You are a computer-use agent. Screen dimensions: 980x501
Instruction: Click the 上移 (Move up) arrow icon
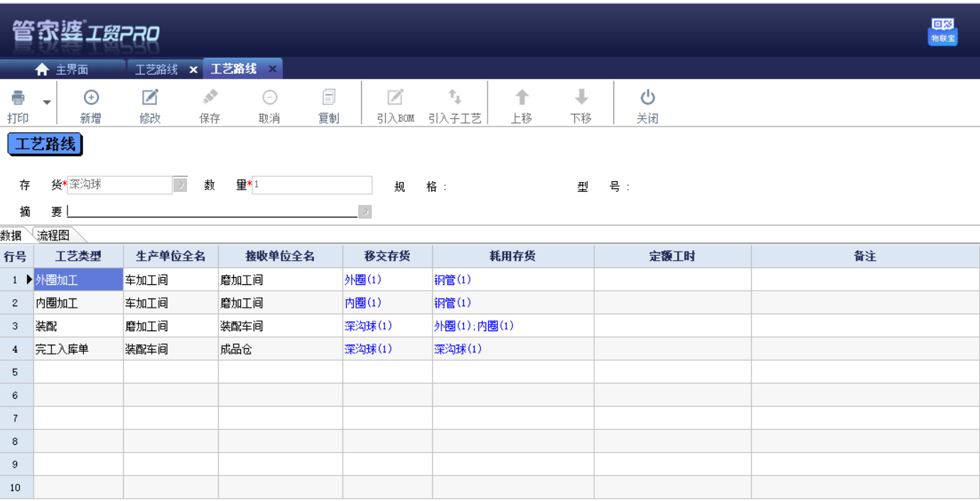[522, 98]
